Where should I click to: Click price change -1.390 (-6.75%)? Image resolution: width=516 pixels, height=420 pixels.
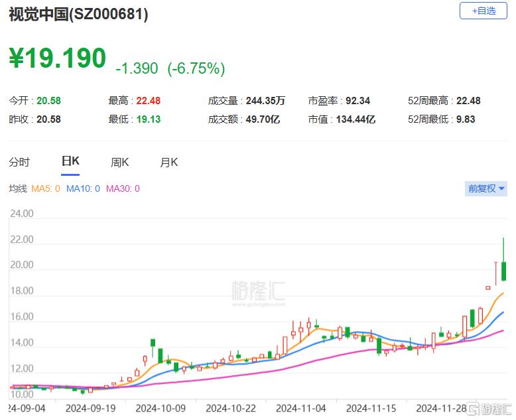coord(170,68)
